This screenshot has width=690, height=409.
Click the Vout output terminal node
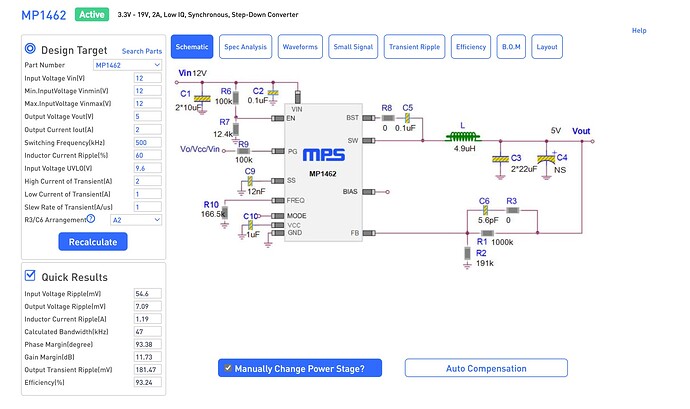pos(592,141)
